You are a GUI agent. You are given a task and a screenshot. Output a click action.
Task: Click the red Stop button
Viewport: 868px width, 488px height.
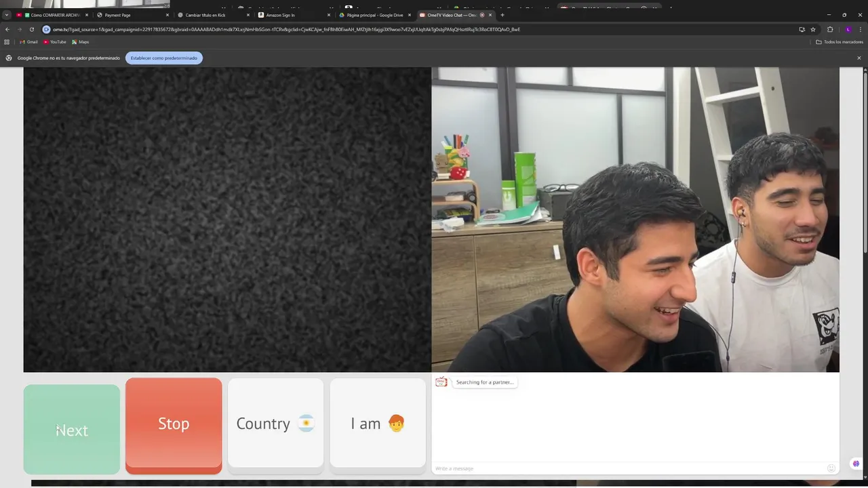point(174,425)
